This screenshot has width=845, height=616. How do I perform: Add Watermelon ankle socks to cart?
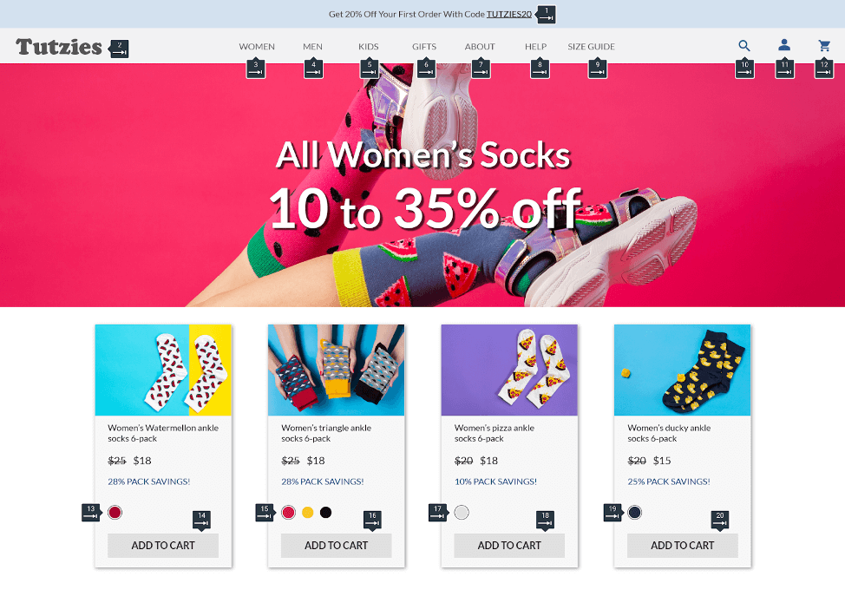pyautogui.click(x=163, y=546)
